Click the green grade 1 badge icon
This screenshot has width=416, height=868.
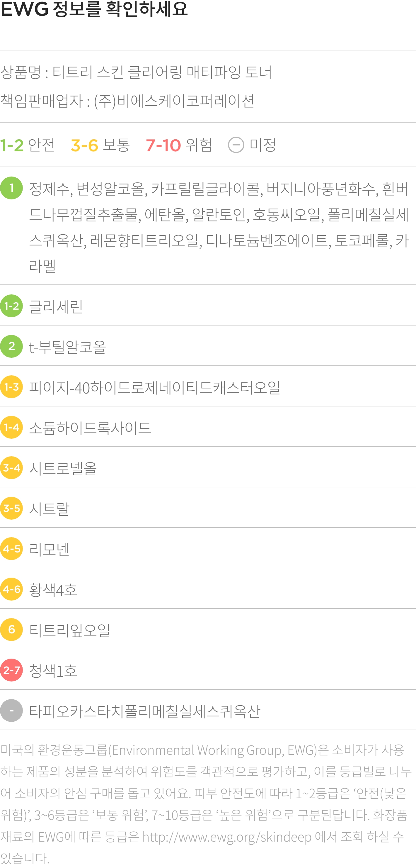coord(11,188)
